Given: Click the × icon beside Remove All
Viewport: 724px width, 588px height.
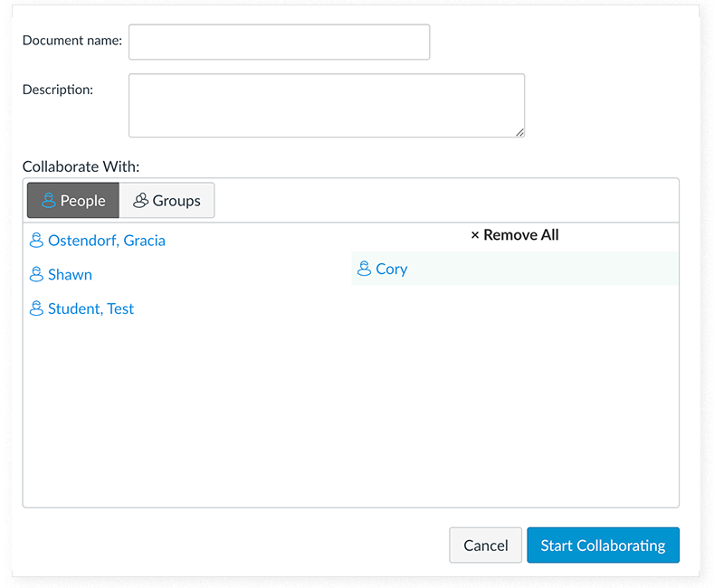Looking at the screenshot, I should 475,234.
